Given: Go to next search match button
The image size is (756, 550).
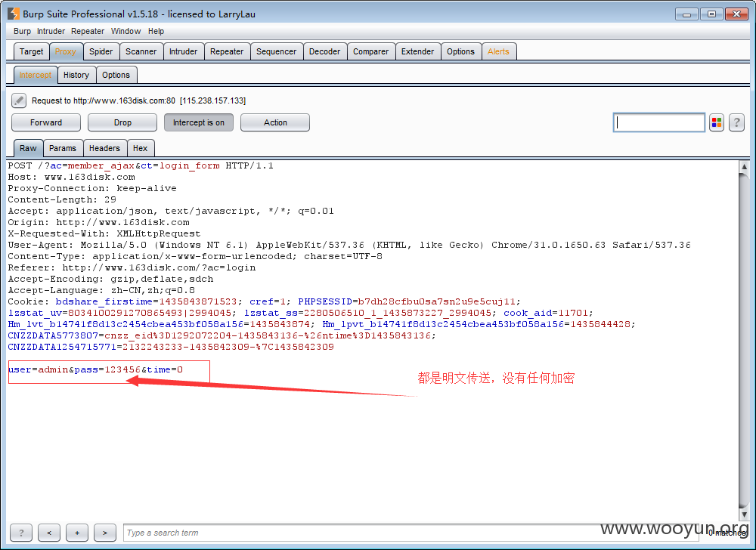Looking at the screenshot, I should tap(105, 533).
